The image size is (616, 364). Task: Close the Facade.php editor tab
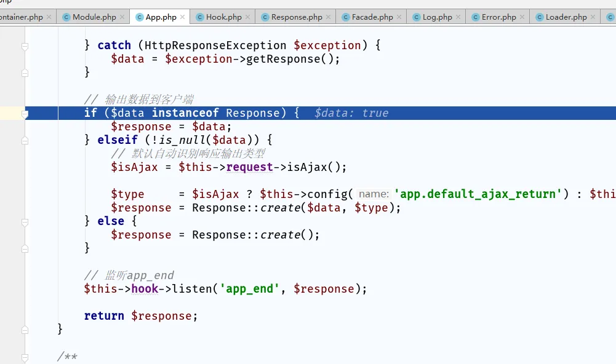click(x=399, y=17)
